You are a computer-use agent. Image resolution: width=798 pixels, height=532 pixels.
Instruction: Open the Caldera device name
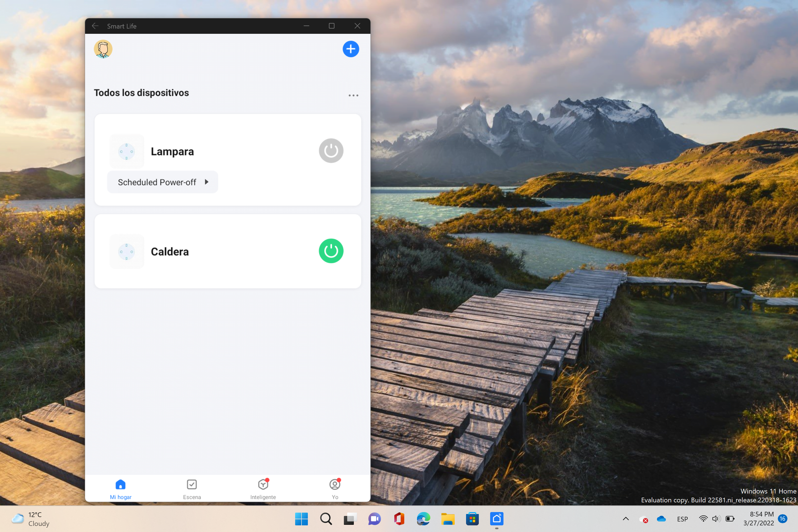[x=170, y=251]
